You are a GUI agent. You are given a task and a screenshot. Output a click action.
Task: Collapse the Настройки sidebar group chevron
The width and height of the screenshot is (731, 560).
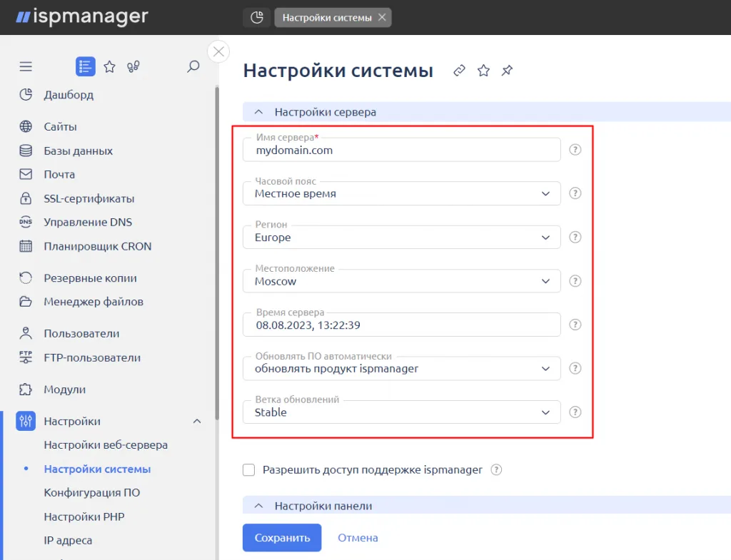coord(197,421)
